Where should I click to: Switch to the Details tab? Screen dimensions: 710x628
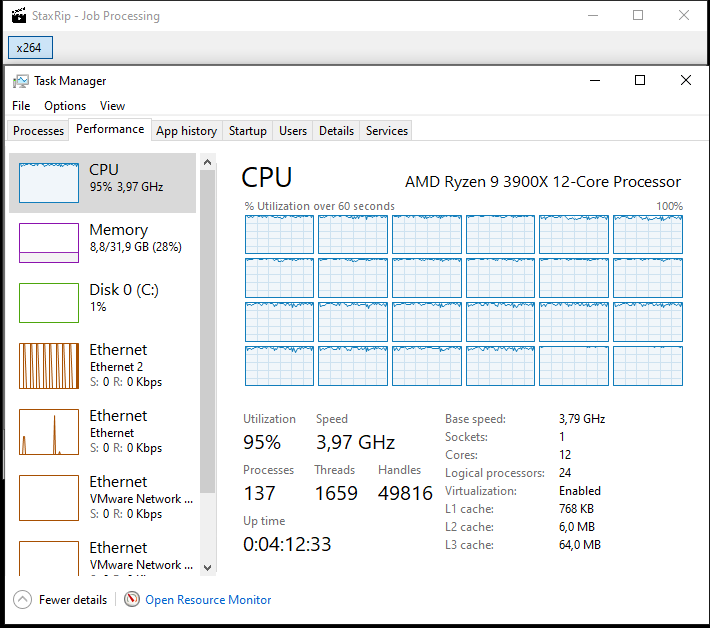pyautogui.click(x=336, y=131)
